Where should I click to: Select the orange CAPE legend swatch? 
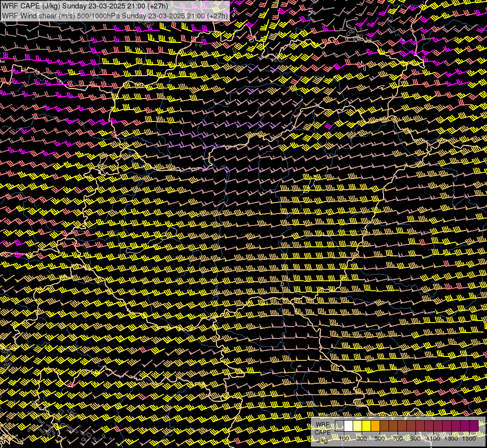click(375, 426)
